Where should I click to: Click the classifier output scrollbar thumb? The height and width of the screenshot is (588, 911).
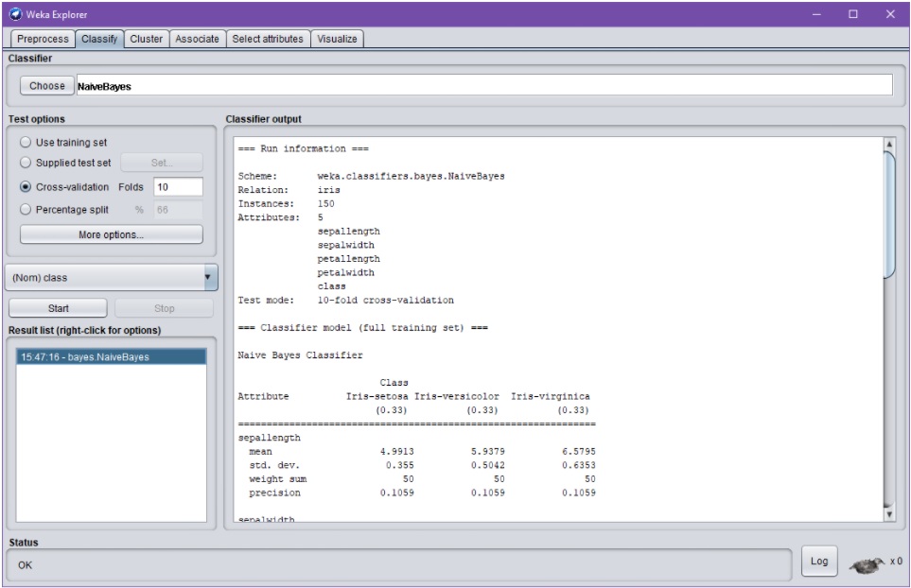click(889, 215)
